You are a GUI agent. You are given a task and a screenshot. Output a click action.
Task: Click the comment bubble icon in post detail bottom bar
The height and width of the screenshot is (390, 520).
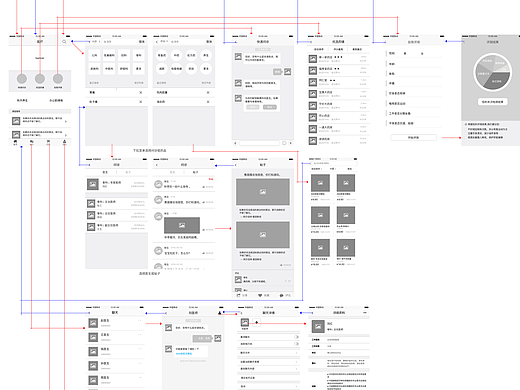tap(282, 295)
